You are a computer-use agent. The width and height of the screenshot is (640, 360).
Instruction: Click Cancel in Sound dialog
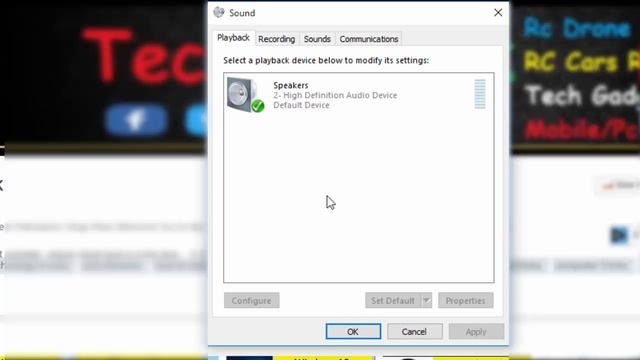click(414, 331)
